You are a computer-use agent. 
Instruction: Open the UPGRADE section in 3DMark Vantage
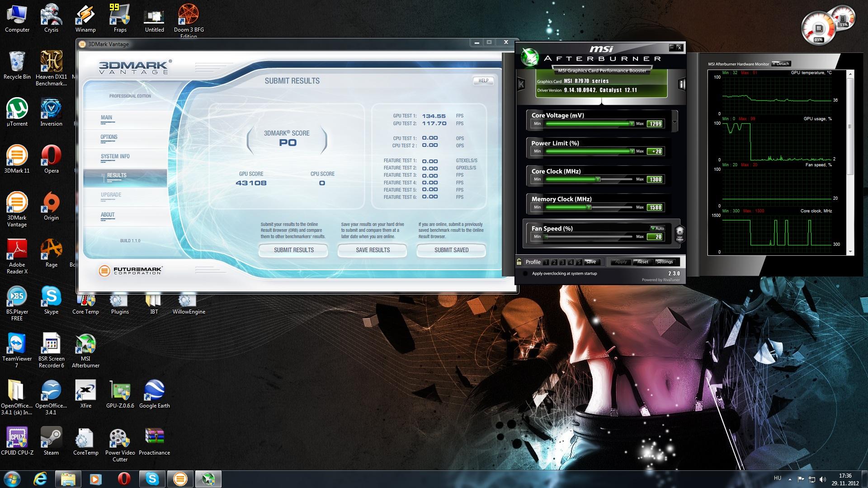[125, 197]
